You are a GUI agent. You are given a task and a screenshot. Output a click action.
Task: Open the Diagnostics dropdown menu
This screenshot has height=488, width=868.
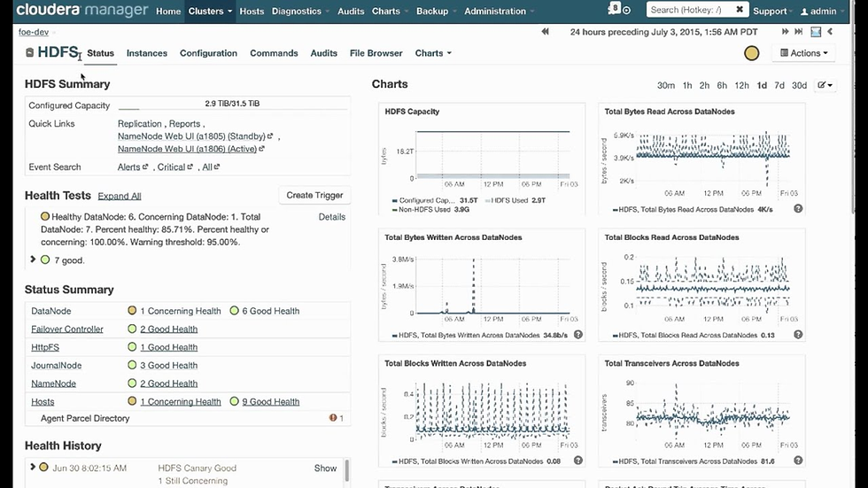300,11
